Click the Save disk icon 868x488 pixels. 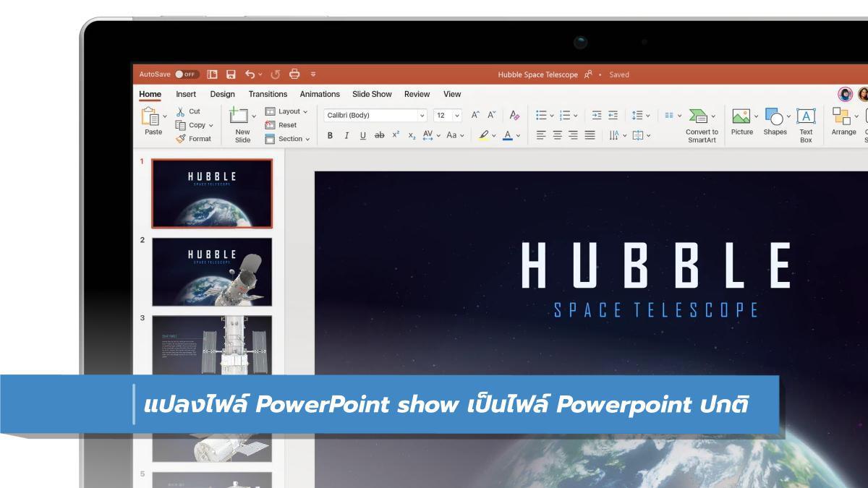coord(231,74)
